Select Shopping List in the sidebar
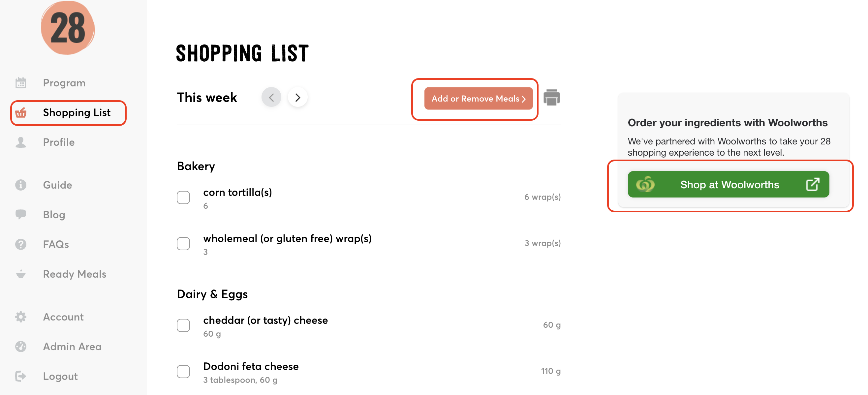868x395 pixels. [77, 112]
